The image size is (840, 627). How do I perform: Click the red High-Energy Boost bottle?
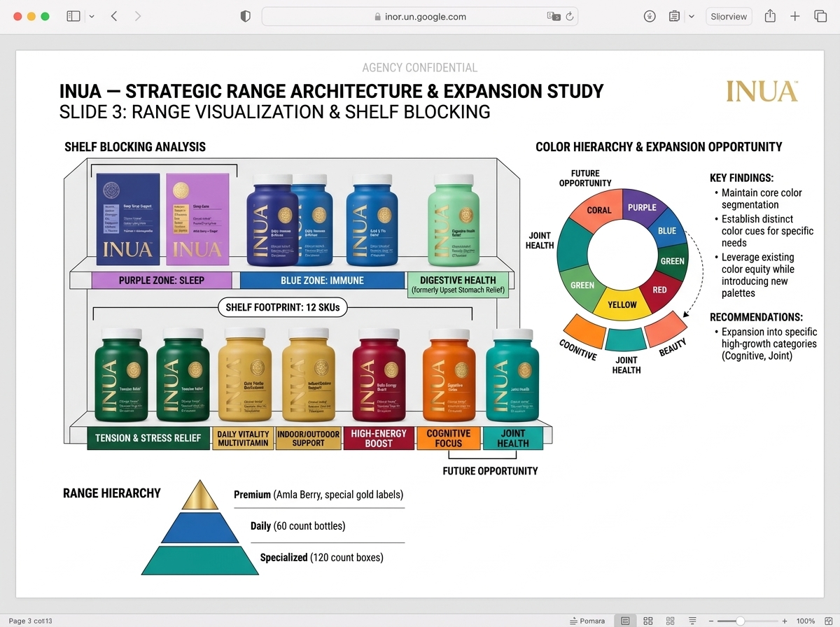click(x=379, y=374)
